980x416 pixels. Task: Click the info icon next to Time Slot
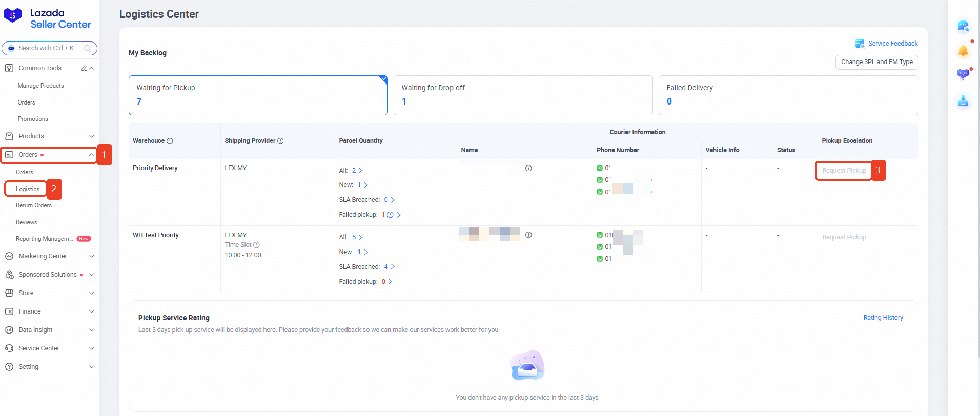click(256, 245)
